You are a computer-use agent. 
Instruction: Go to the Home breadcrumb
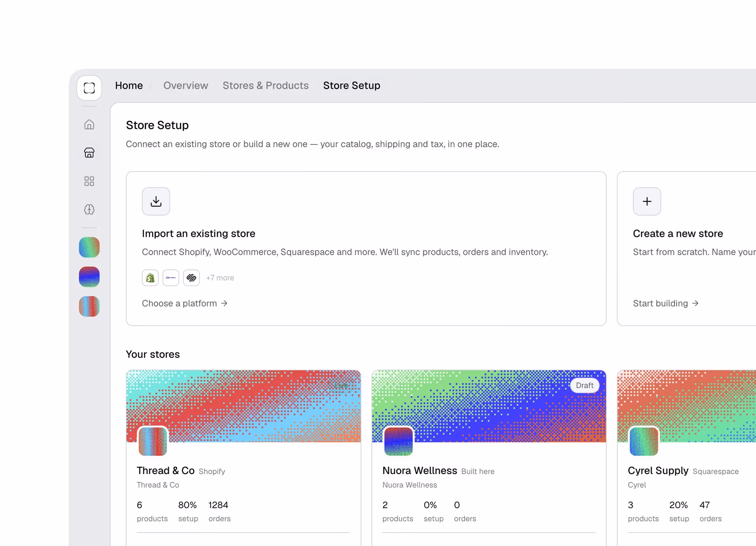(129, 85)
